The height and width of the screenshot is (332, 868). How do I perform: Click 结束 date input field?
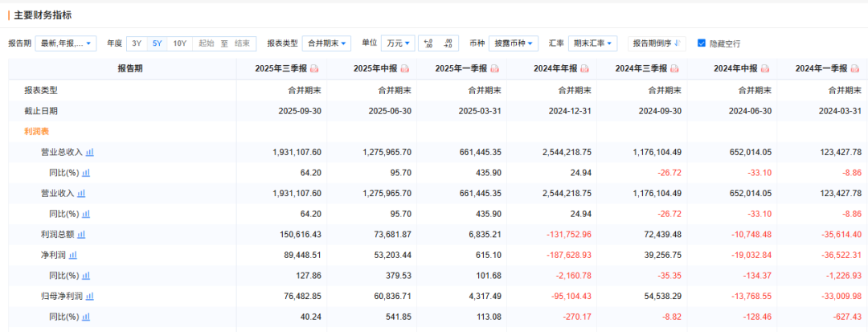(242, 43)
